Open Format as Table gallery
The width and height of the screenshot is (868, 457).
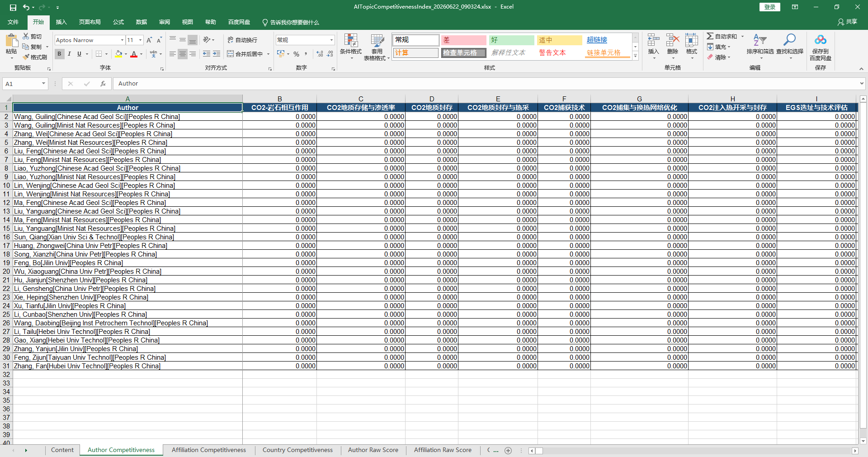click(377, 47)
